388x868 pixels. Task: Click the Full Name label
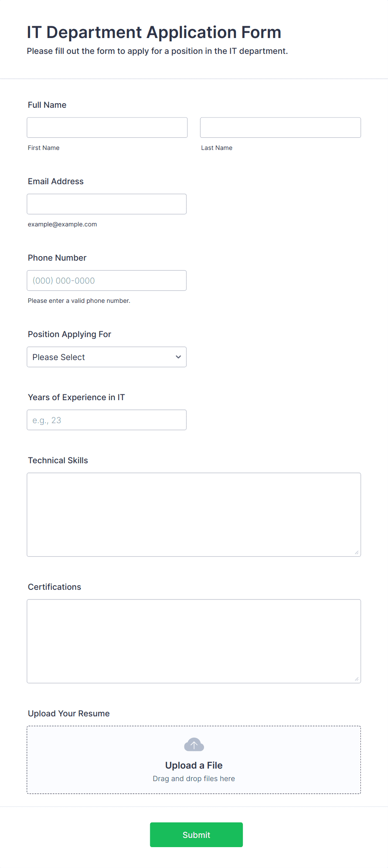tap(47, 105)
